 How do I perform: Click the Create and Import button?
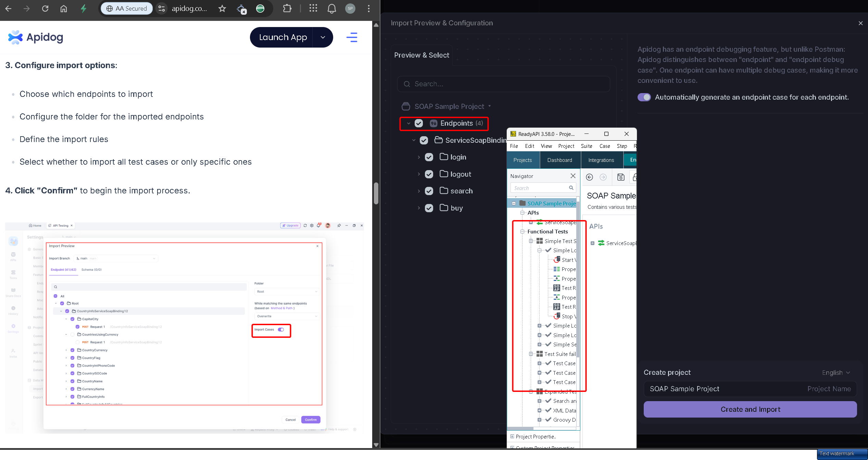(750, 409)
